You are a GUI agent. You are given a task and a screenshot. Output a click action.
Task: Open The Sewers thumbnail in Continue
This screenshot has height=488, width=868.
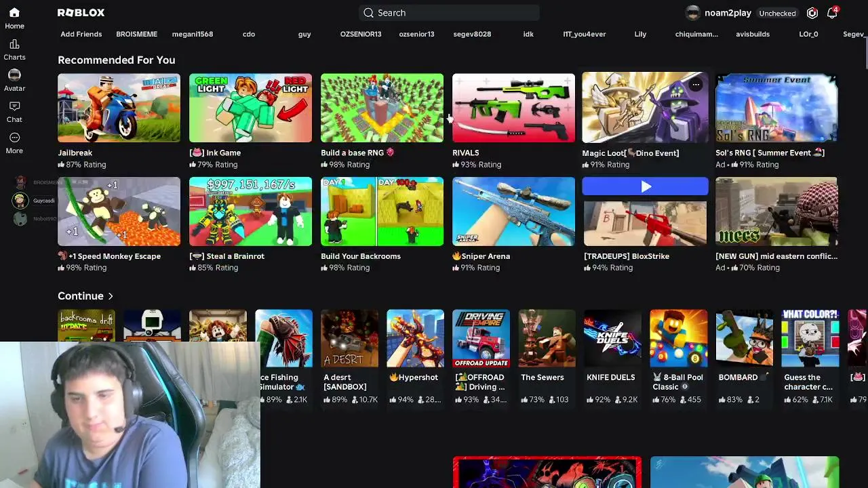pyautogui.click(x=547, y=338)
